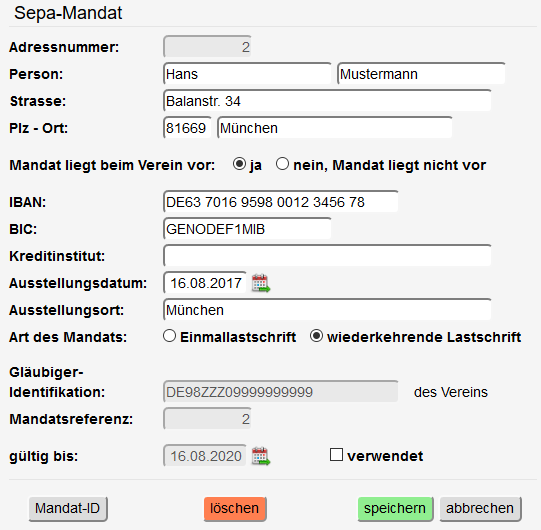Click the Plz field 81669

click(x=187, y=128)
